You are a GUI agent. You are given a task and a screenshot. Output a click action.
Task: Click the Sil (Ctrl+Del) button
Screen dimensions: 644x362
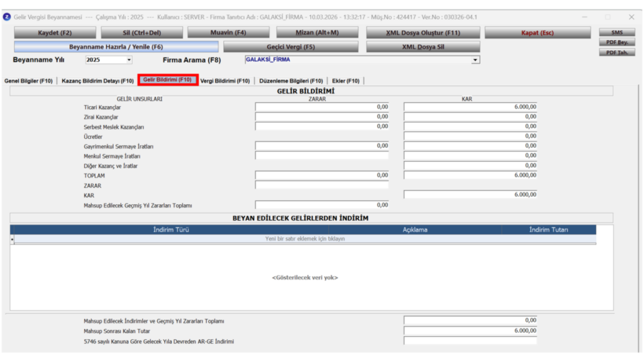pos(142,33)
